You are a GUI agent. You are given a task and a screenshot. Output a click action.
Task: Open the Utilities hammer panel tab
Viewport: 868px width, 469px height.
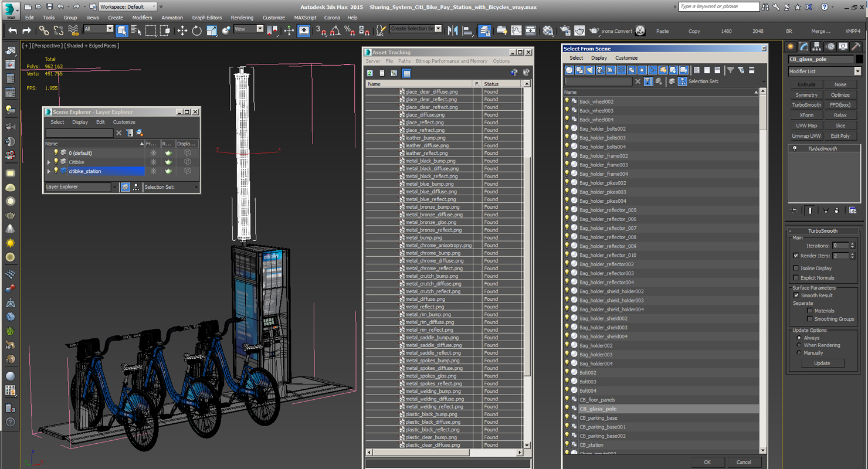(x=856, y=46)
